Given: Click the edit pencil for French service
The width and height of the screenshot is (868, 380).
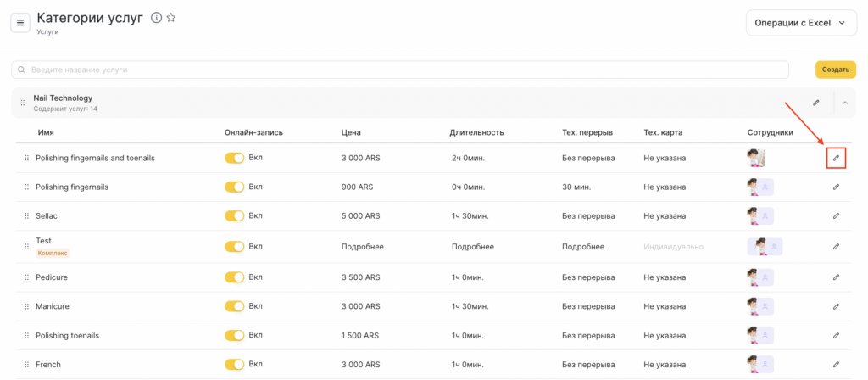Looking at the screenshot, I should [x=836, y=364].
